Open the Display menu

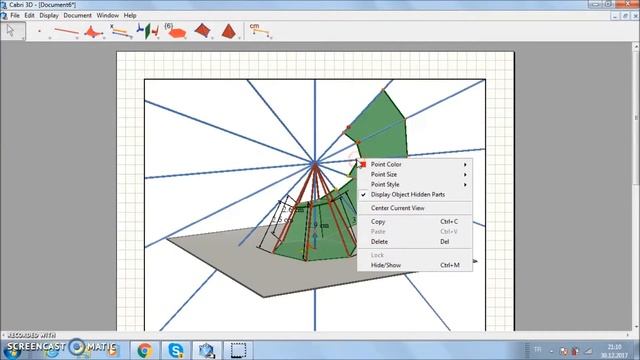49,16
